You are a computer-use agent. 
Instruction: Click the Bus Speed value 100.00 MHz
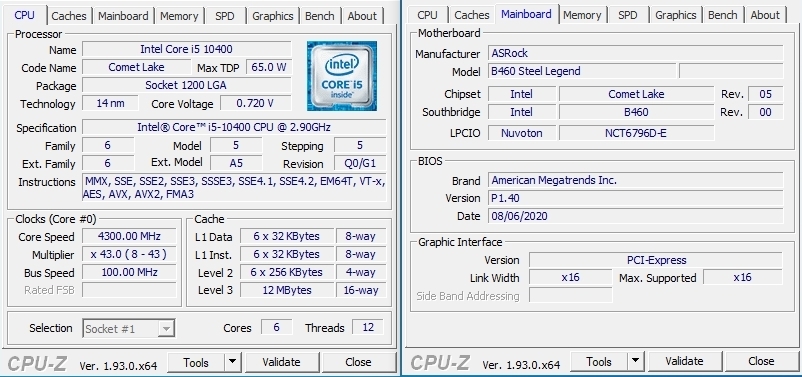point(129,272)
